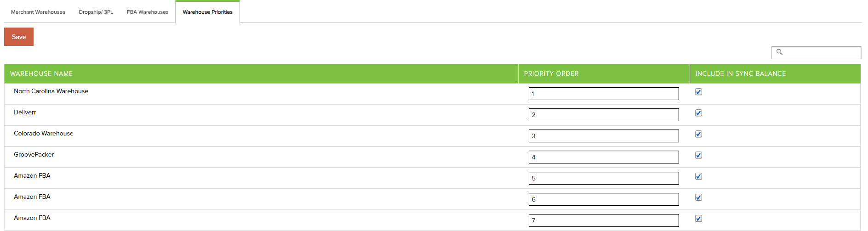Screen dimensions: 868x231
Task: Toggle Deliverr sync balance checkbox
Action: click(x=698, y=113)
